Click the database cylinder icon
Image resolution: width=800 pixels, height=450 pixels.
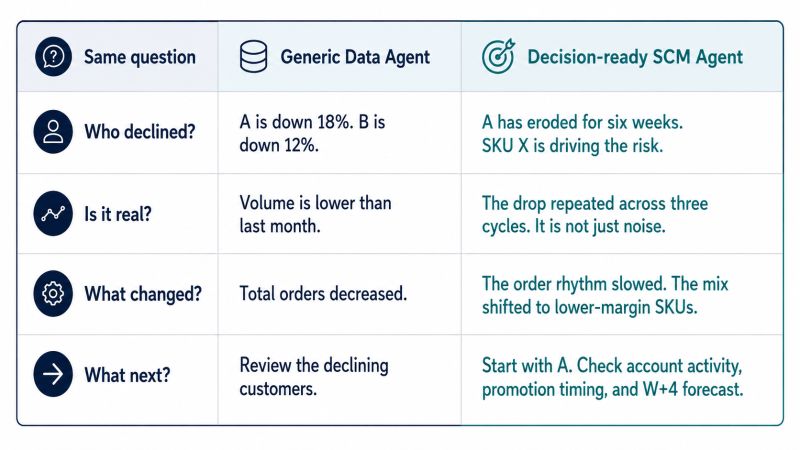(x=253, y=57)
